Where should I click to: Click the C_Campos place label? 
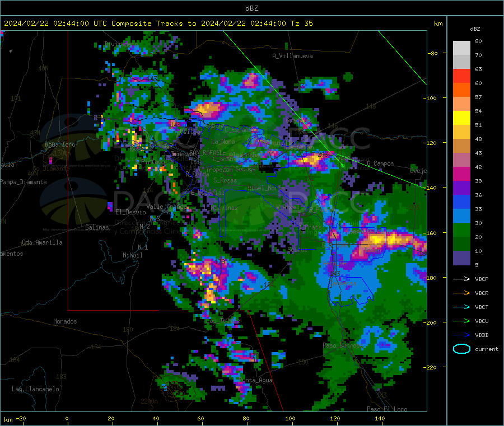coord(380,163)
